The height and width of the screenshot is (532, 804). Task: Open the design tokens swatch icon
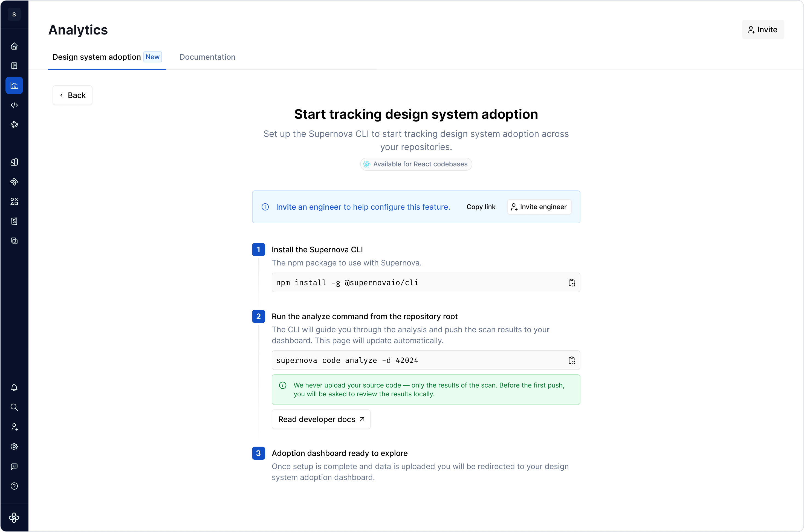(14, 162)
